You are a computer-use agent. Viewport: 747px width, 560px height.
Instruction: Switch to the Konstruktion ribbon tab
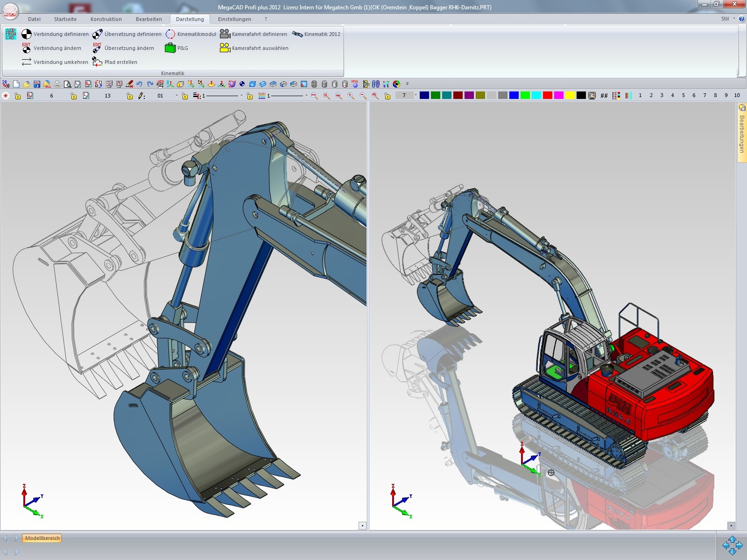tap(106, 19)
